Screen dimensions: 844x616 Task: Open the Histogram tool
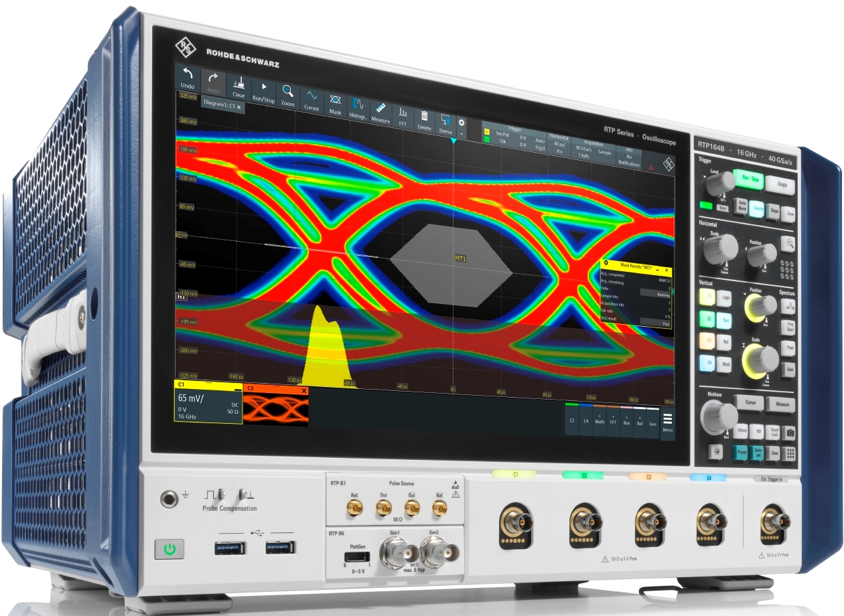(358, 108)
